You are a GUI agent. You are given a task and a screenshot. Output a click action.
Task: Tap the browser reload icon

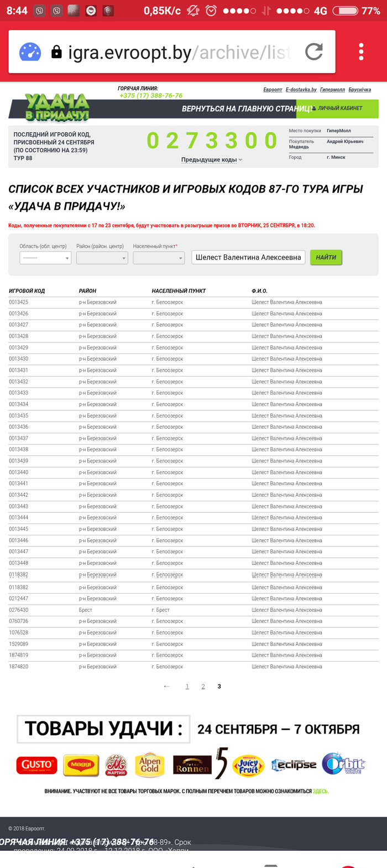[313, 52]
